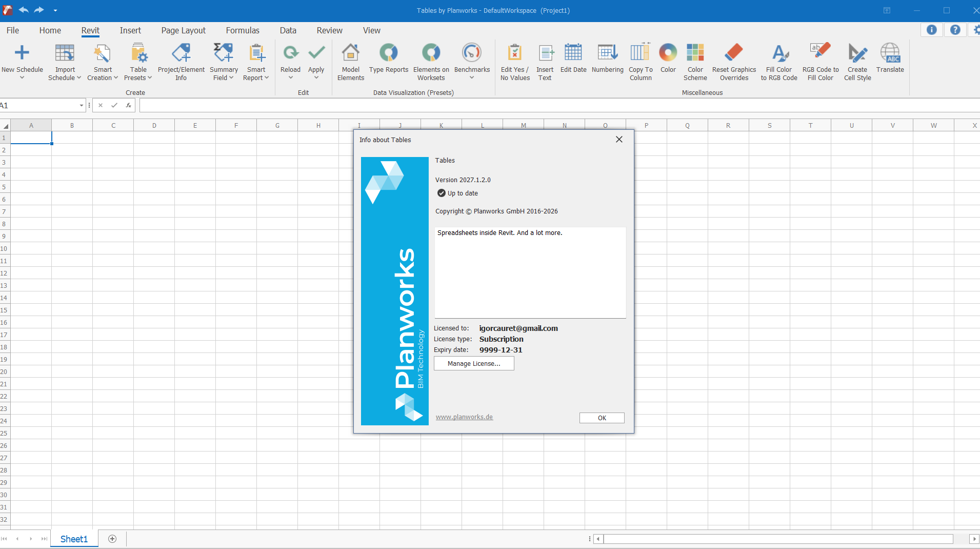Viewport: 980px width, 549px height.
Task: Click the New Schedule plus icon
Action: click(22, 52)
